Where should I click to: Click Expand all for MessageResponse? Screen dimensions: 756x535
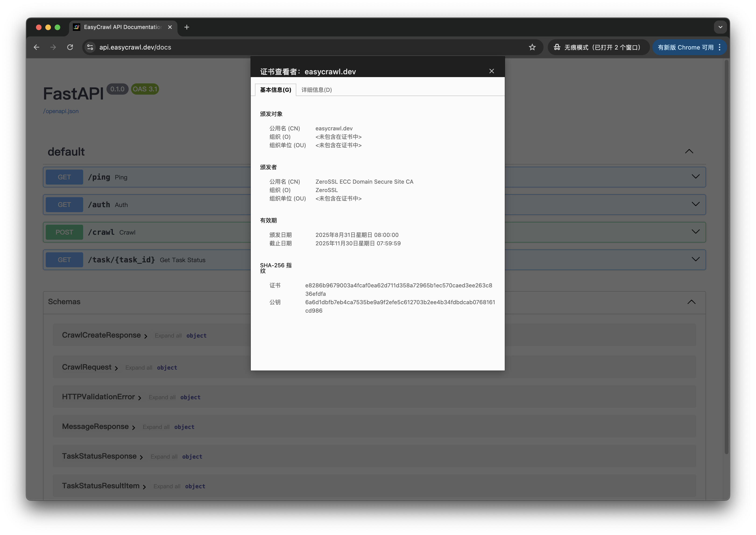tap(156, 427)
